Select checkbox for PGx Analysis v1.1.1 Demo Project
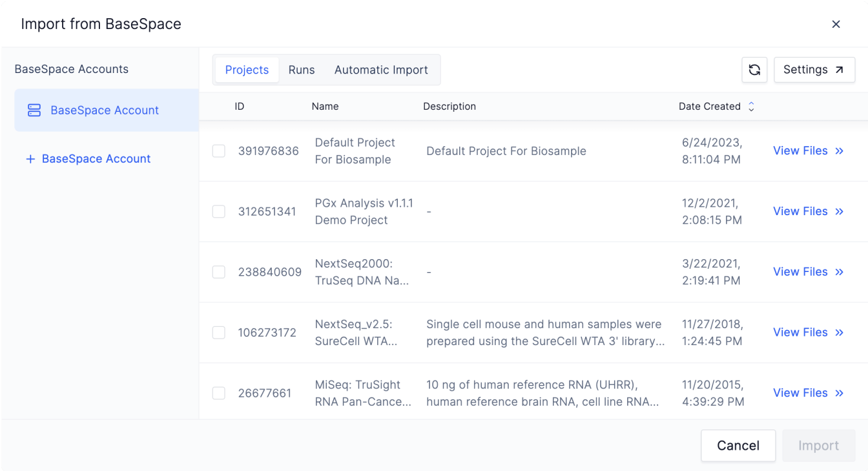The height and width of the screenshot is (471, 868). pyautogui.click(x=219, y=211)
